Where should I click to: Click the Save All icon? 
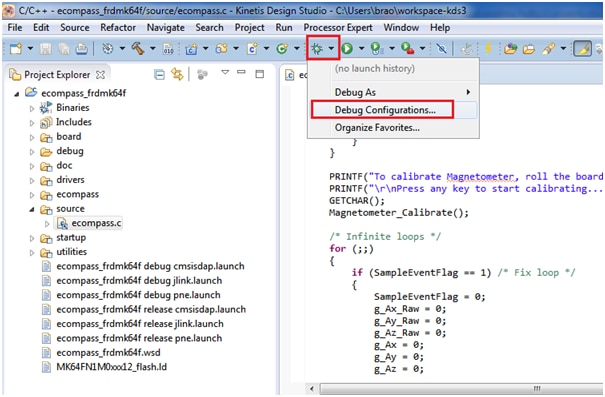[x=64, y=49]
